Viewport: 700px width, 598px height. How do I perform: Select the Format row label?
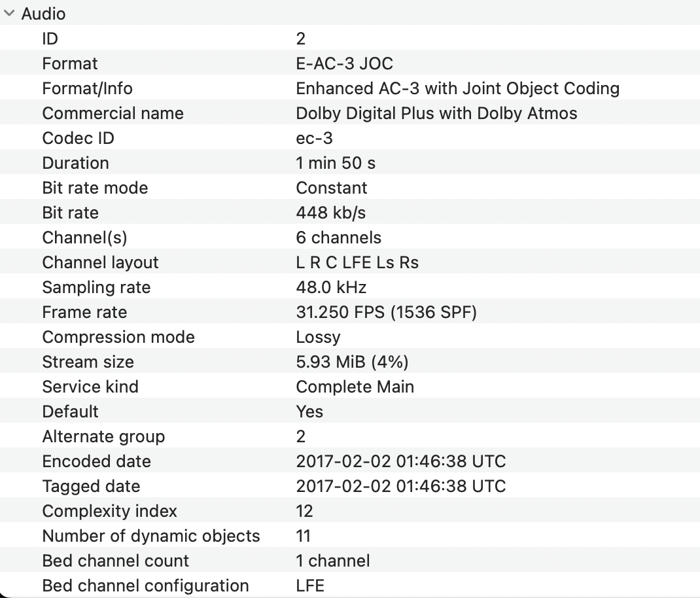point(70,63)
